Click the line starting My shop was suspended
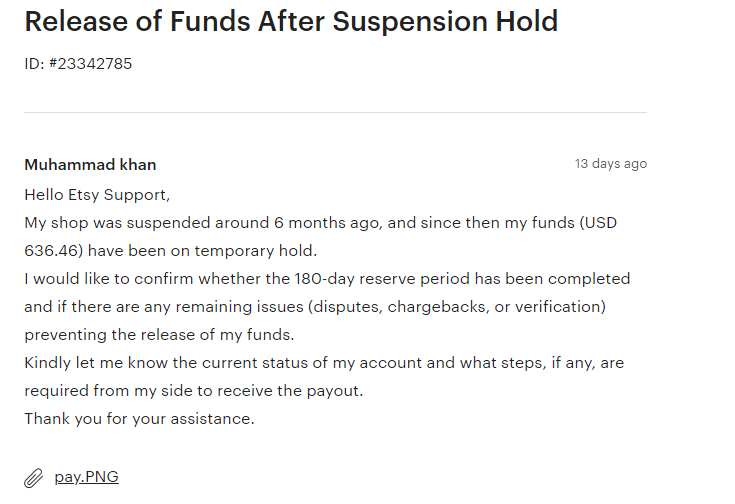The width and height of the screenshot is (735, 504). pyautogui.click(x=321, y=223)
